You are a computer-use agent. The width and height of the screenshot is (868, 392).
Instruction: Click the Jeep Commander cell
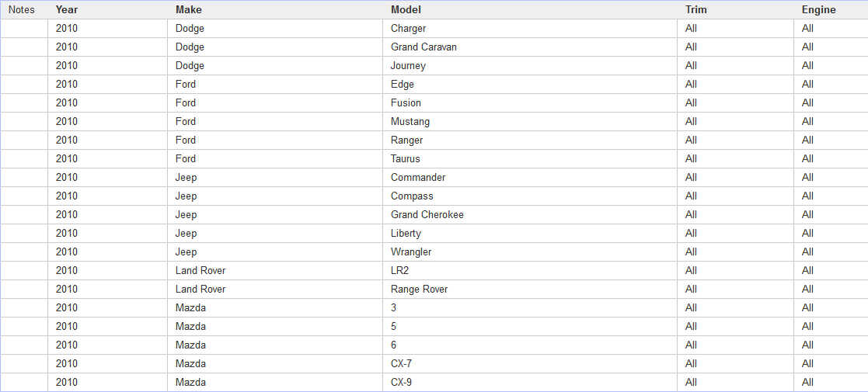pos(530,178)
